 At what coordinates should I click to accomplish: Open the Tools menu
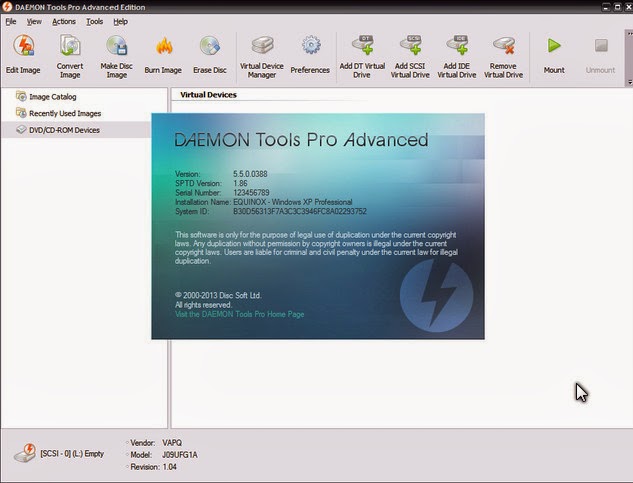(x=94, y=22)
